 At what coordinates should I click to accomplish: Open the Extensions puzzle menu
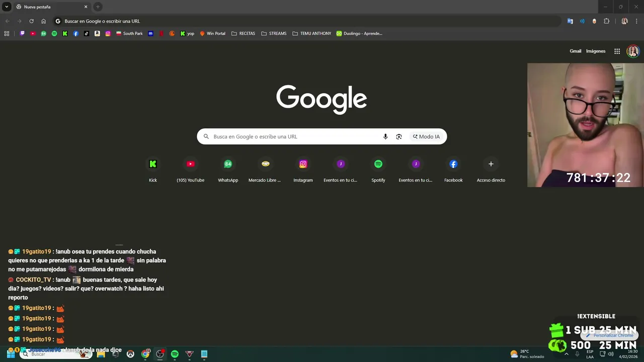(x=606, y=21)
